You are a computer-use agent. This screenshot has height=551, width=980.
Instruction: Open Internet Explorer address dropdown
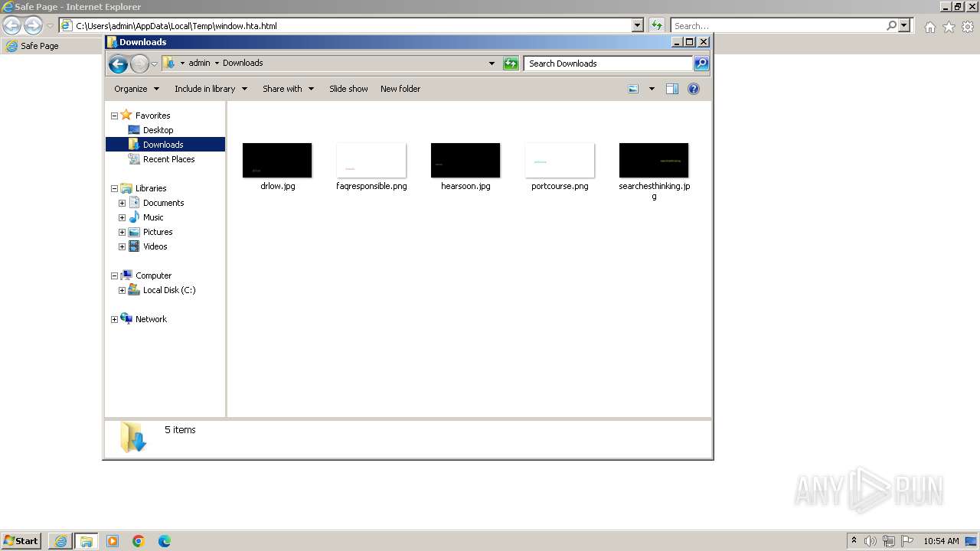point(638,25)
